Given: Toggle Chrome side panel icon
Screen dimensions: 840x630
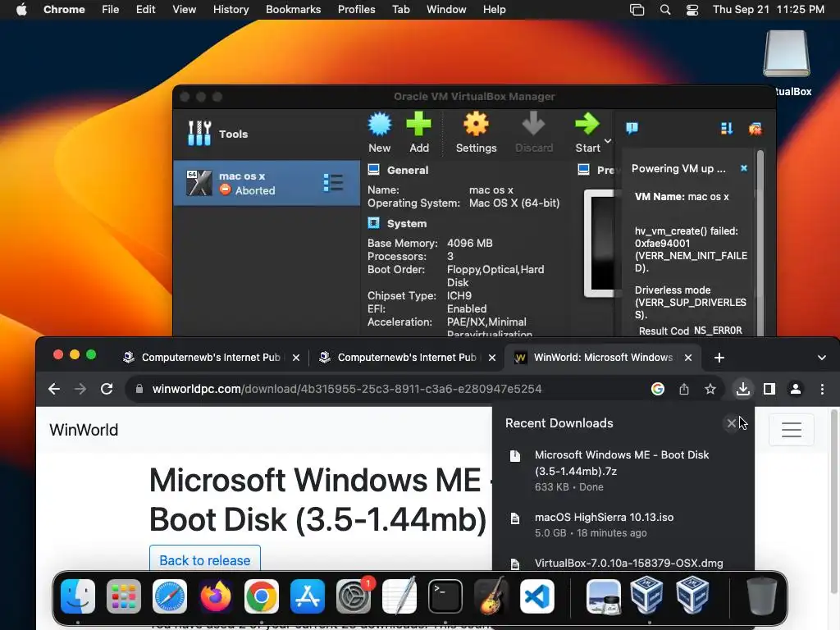Looking at the screenshot, I should (769, 389).
